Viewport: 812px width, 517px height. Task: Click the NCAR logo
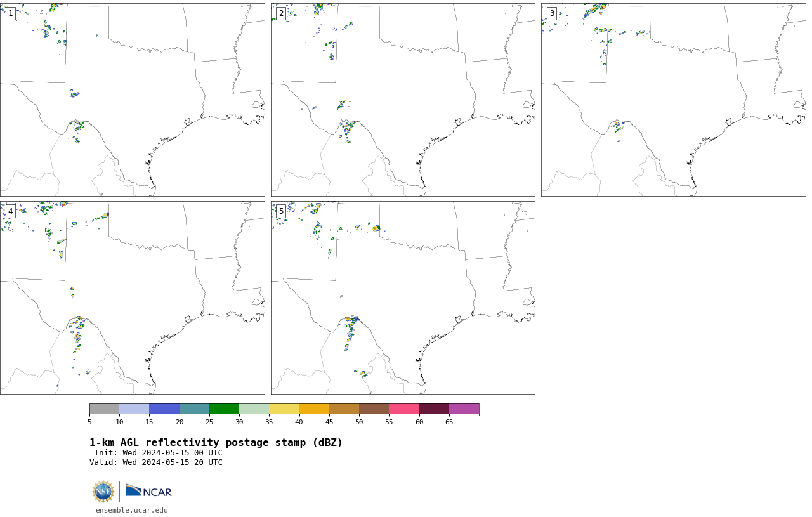pos(148,491)
